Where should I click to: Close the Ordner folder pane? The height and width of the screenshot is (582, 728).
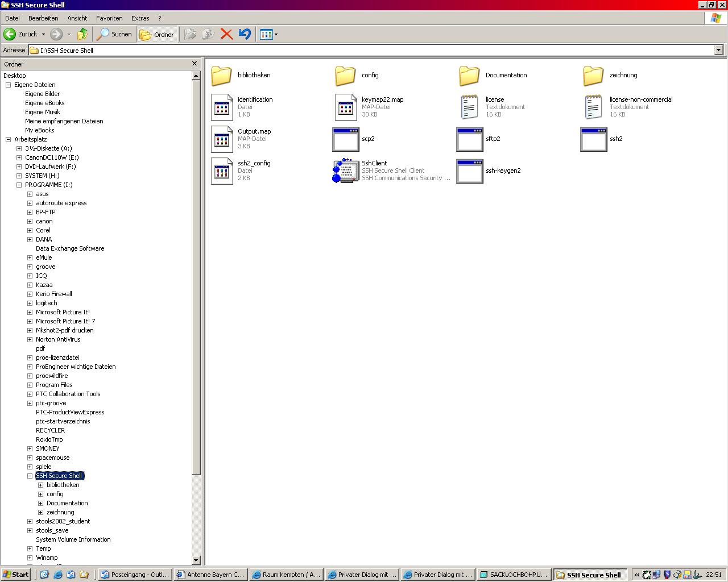pyautogui.click(x=195, y=64)
